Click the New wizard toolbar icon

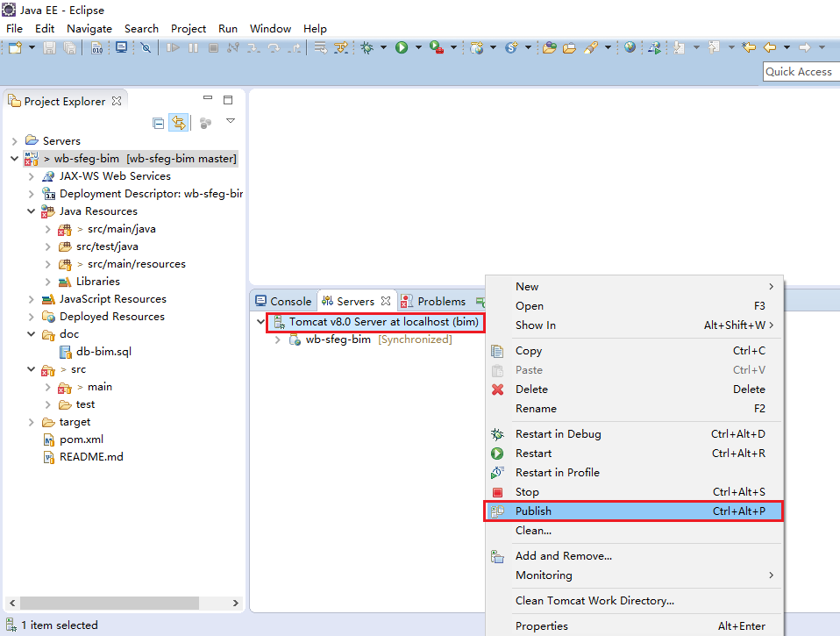[x=15, y=47]
